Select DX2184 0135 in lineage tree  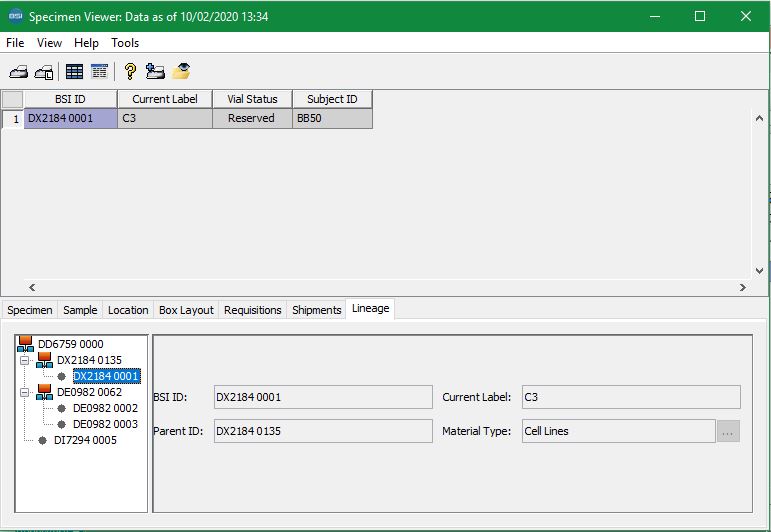click(89, 360)
